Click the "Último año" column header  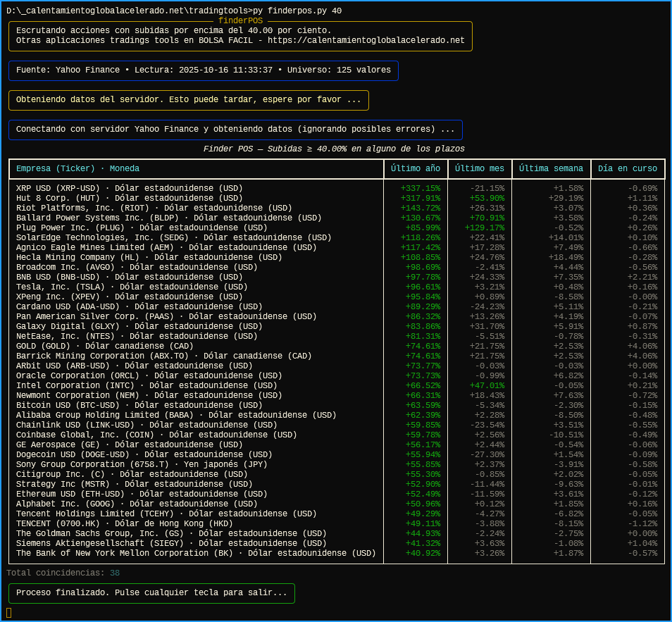pyautogui.click(x=415, y=168)
